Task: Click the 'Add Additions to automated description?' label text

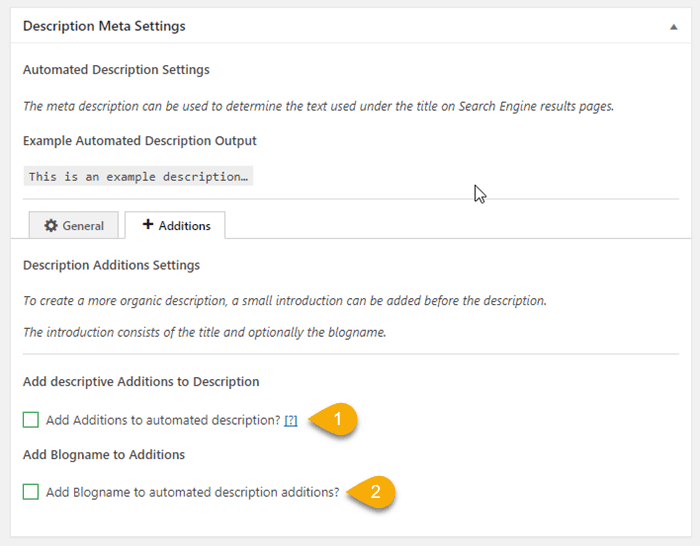Action: coord(163,420)
